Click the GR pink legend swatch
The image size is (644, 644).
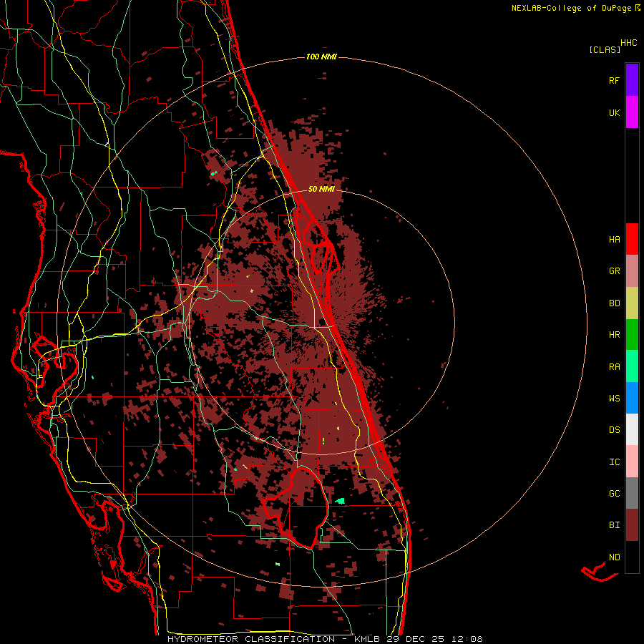point(632,271)
